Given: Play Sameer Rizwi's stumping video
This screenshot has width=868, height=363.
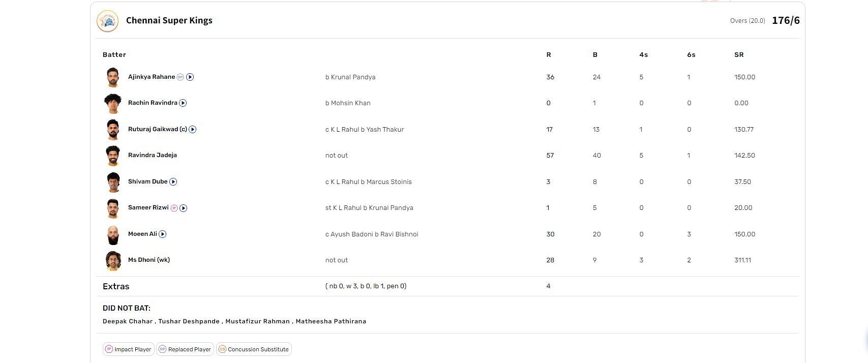Looking at the screenshot, I should coord(184,208).
